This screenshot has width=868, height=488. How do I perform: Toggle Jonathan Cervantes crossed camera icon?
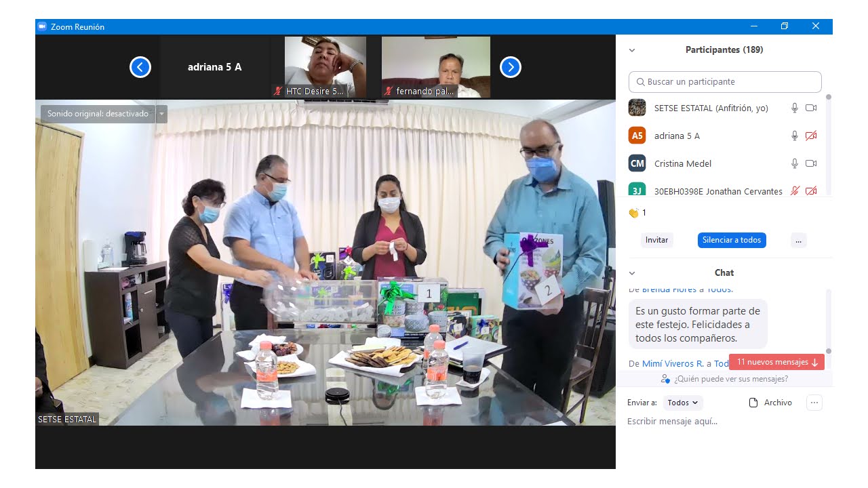point(811,191)
